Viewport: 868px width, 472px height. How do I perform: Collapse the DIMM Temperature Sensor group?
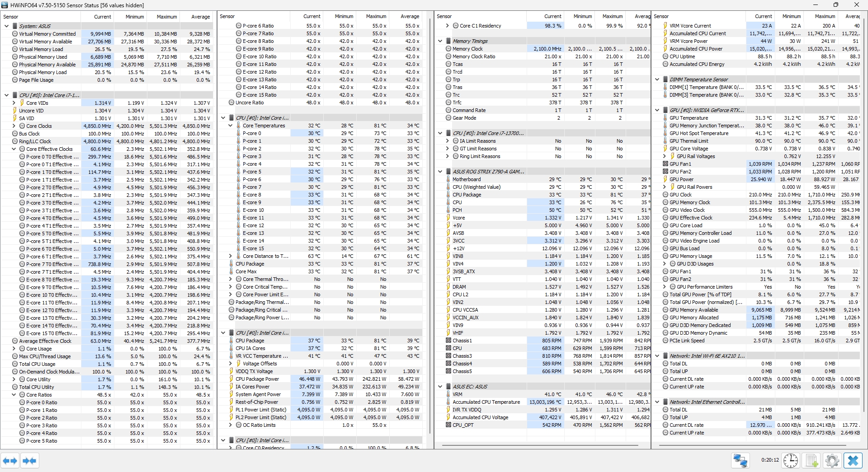coord(657,79)
